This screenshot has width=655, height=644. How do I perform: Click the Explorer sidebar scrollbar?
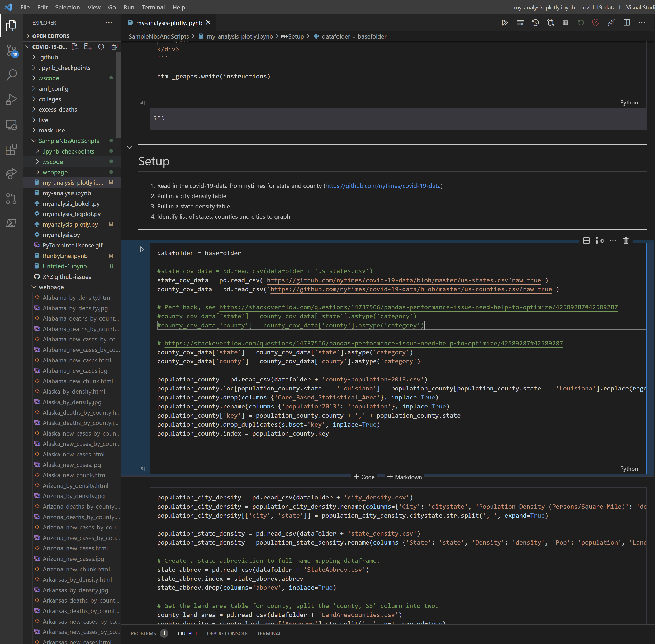click(x=118, y=95)
